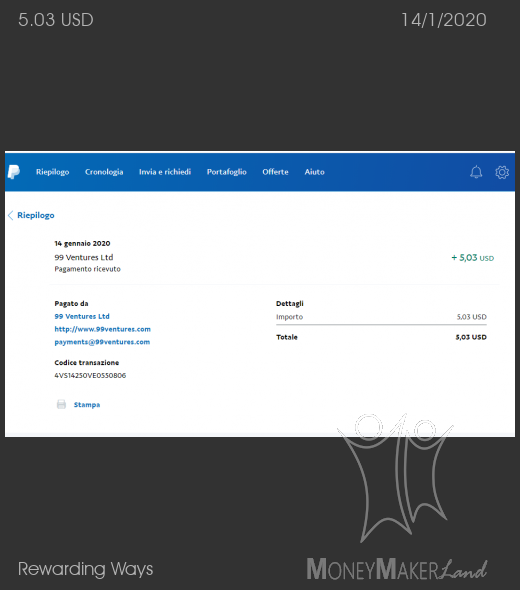520x590 pixels.
Task: Click the printer icon next to Stampa
Action: click(61, 404)
